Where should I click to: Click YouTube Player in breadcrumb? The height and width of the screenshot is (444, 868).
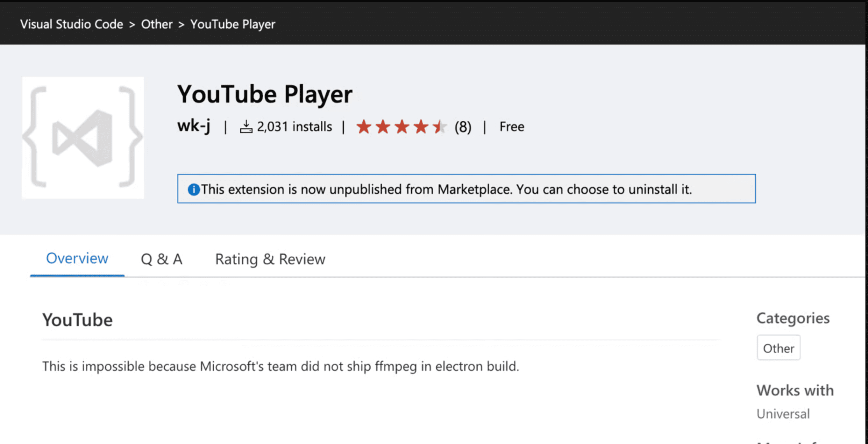point(233,24)
